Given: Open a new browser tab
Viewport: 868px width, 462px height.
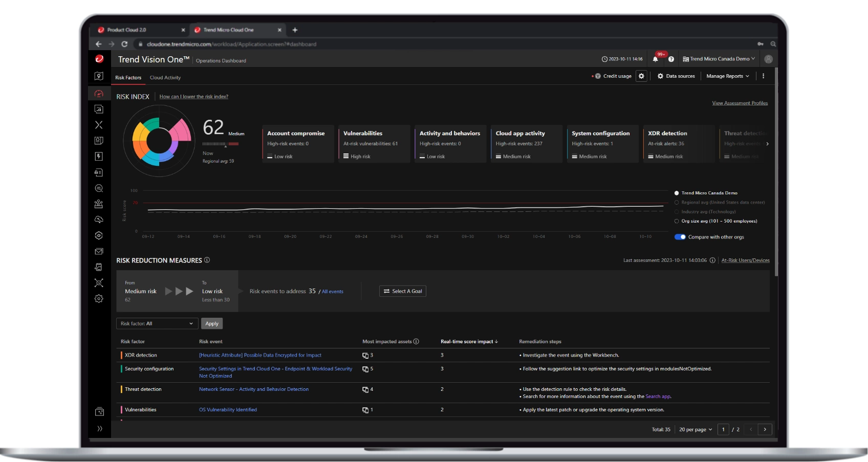Looking at the screenshot, I should [295, 30].
